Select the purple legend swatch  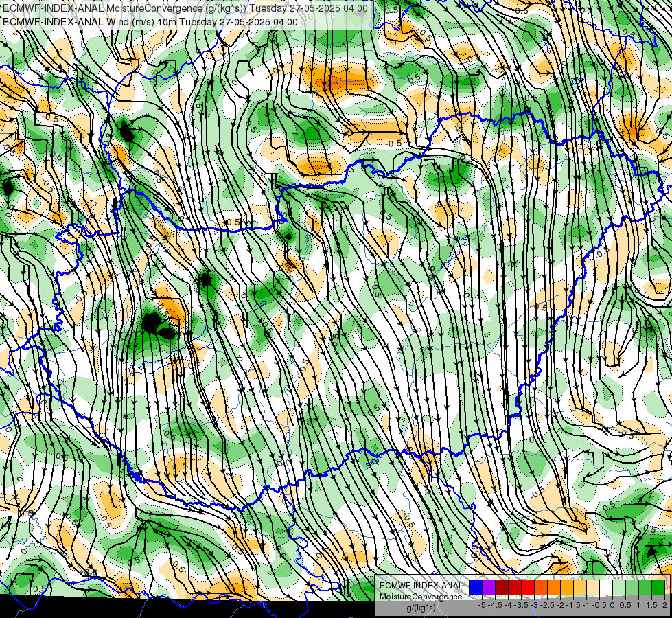click(x=489, y=587)
